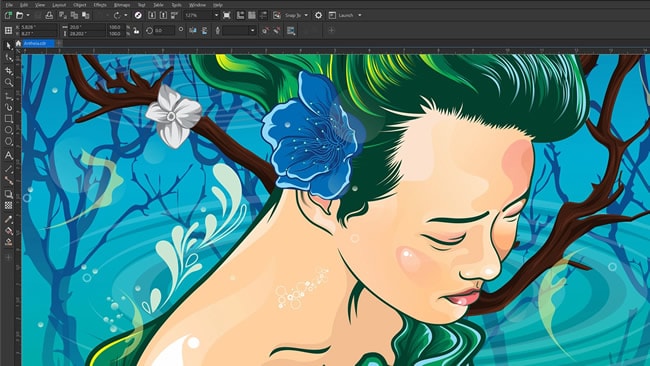Create a new document

(8, 15)
